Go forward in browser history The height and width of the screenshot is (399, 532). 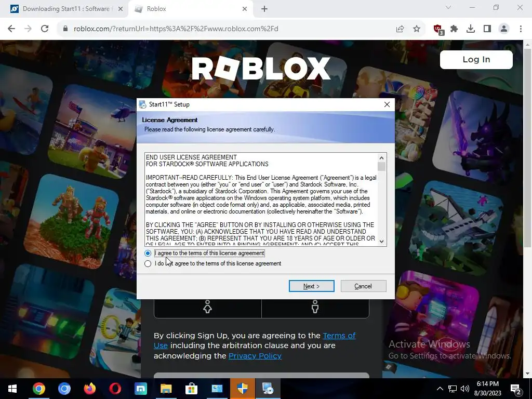click(x=28, y=29)
